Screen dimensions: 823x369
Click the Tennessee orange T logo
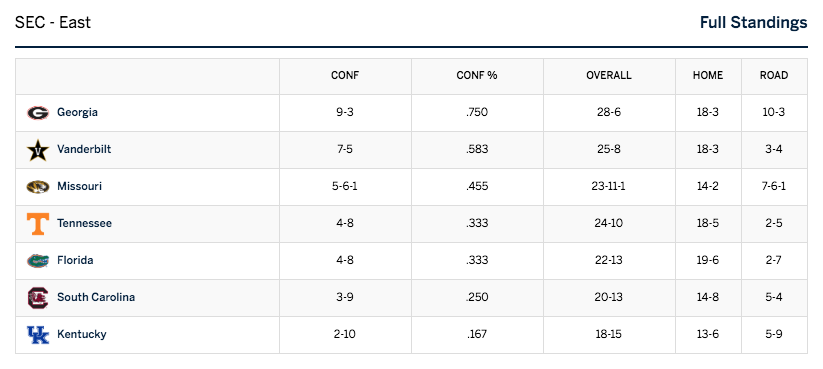38,224
